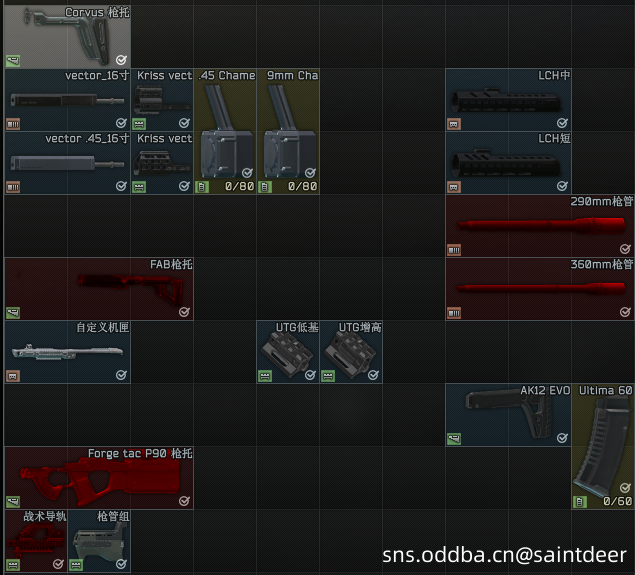Click stock type icon on AK12 EVO
The height and width of the screenshot is (575, 635).
point(454,439)
